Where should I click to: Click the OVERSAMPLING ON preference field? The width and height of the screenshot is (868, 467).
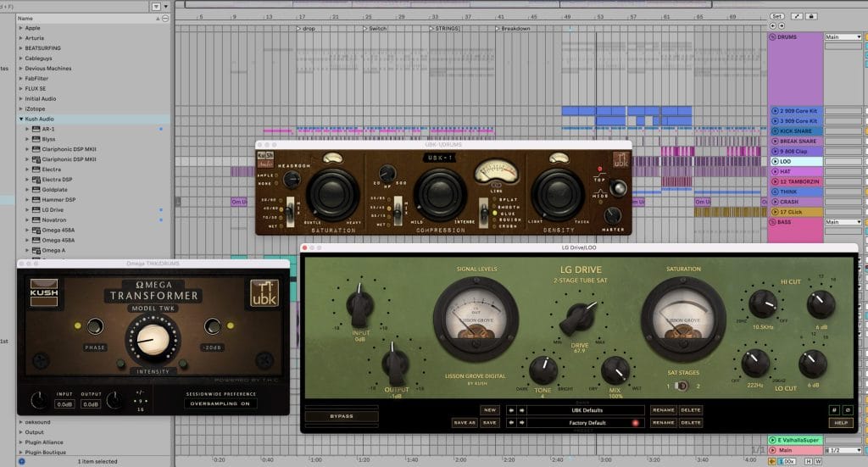click(x=221, y=403)
